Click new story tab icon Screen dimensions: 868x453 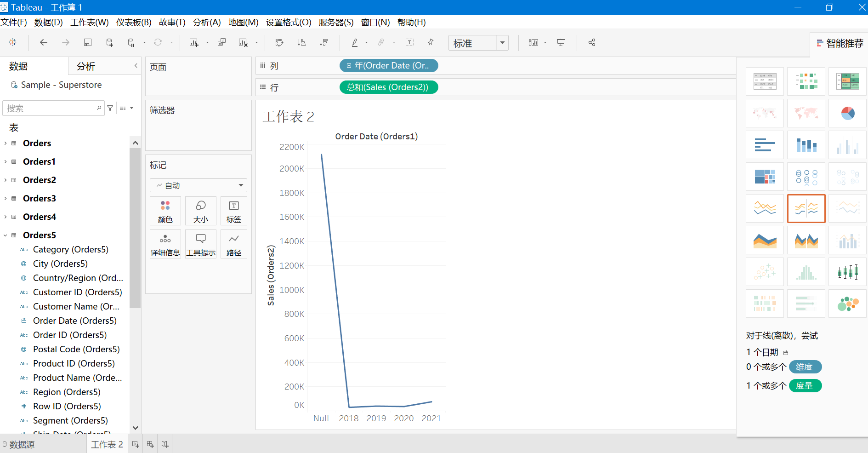tap(165, 444)
